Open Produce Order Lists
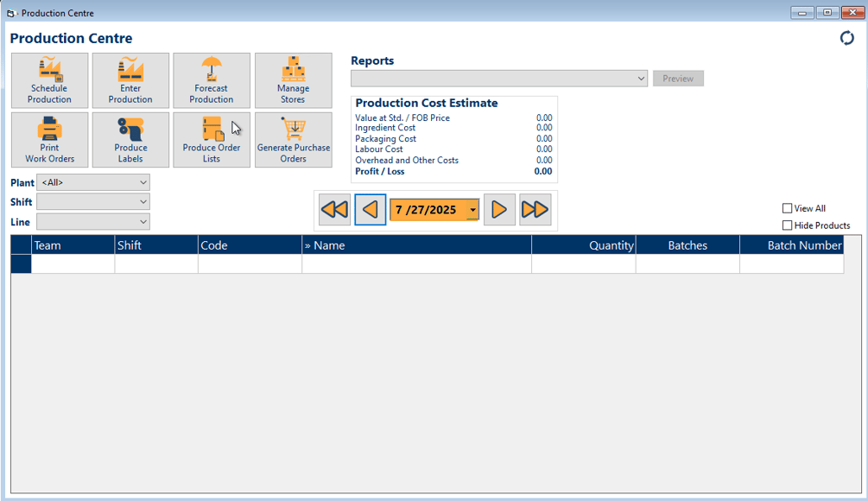Viewport: 868px width, 501px height. 212,140
